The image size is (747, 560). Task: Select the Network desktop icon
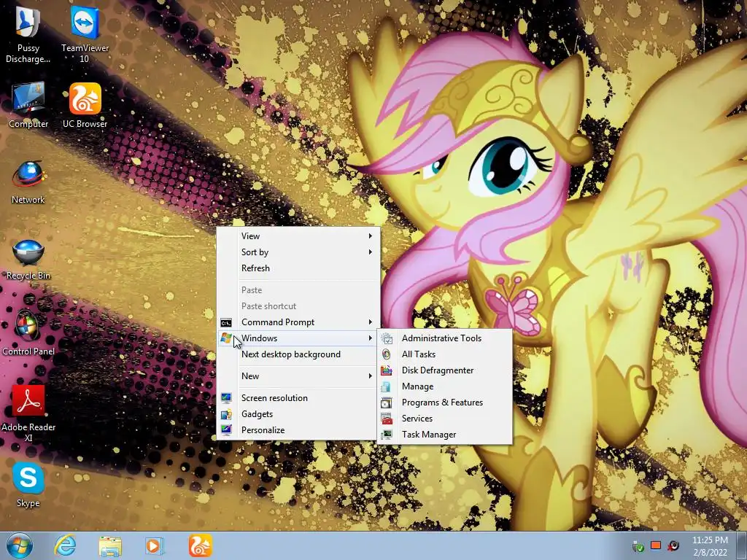click(x=28, y=182)
